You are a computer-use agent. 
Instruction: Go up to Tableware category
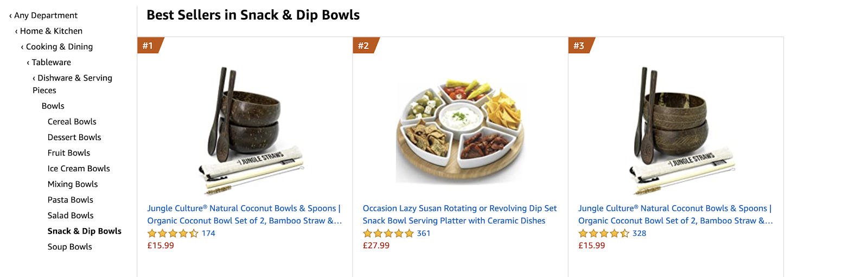49,62
